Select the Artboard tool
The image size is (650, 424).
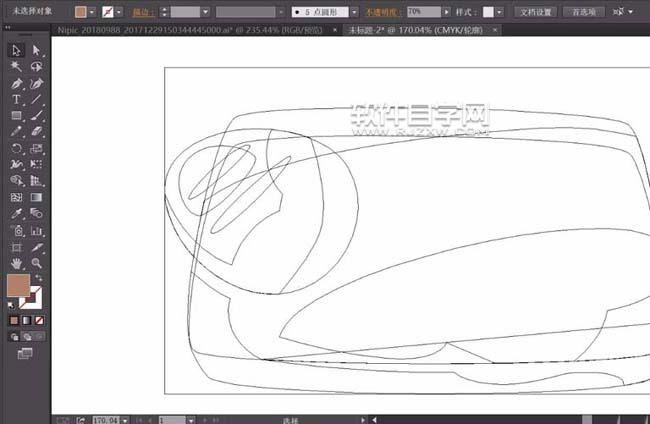tap(16, 247)
